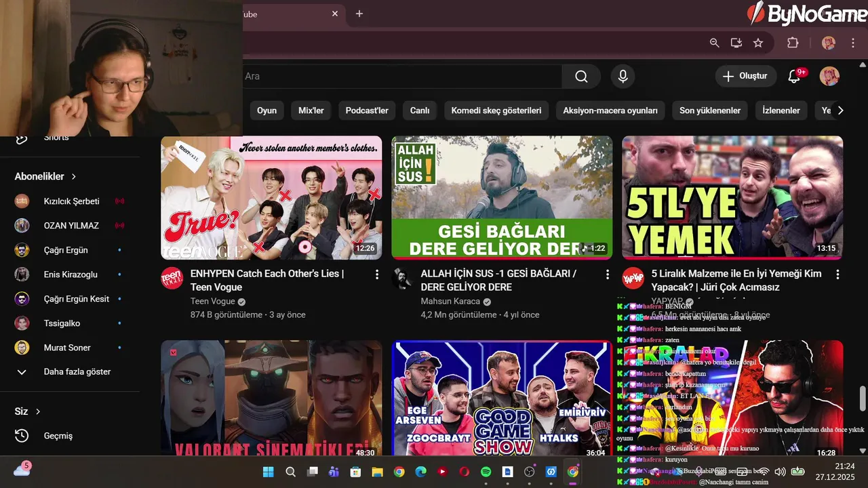Open Enis Kirazoglu subscription channel
Viewport: 868px width, 488px height.
[70, 274]
